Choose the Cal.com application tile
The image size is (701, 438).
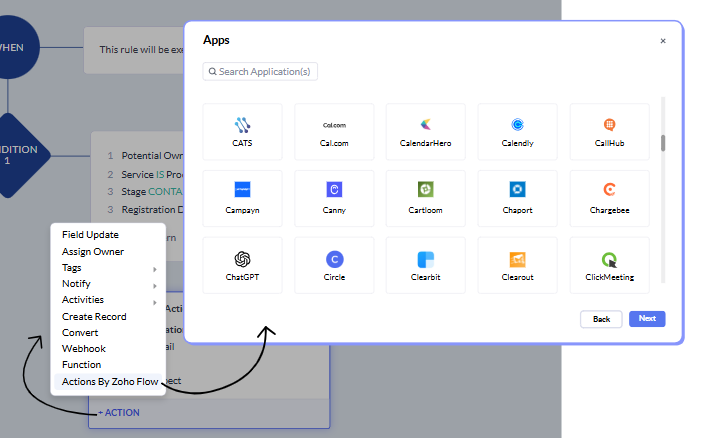coord(334,131)
